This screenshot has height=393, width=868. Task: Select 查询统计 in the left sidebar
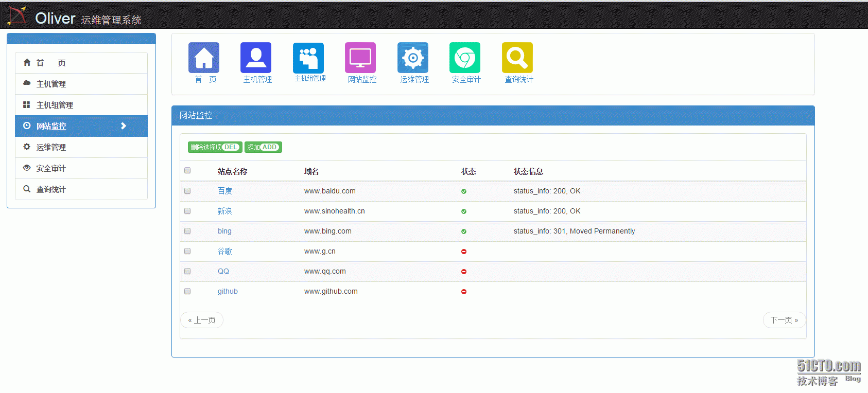point(81,189)
